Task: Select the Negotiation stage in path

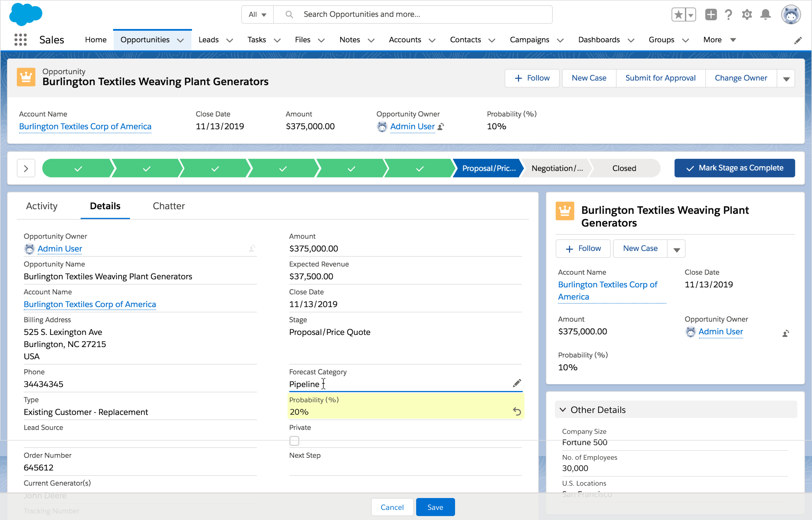Action: pos(557,168)
